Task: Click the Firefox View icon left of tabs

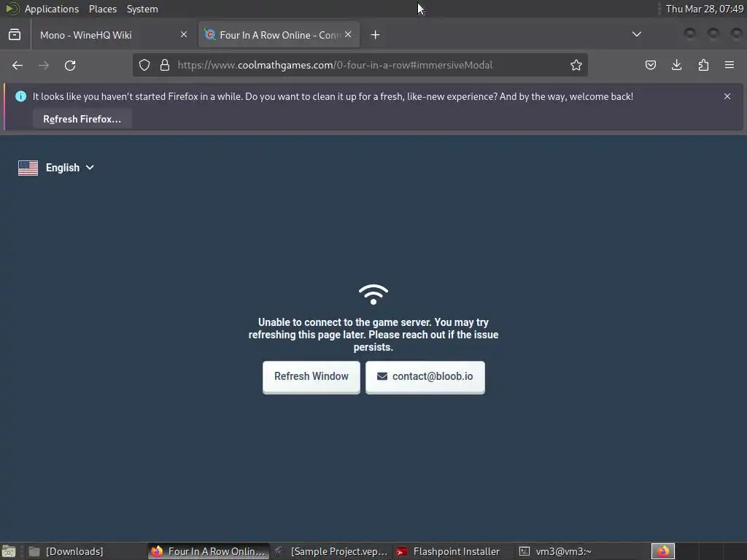Action: coord(15,35)
